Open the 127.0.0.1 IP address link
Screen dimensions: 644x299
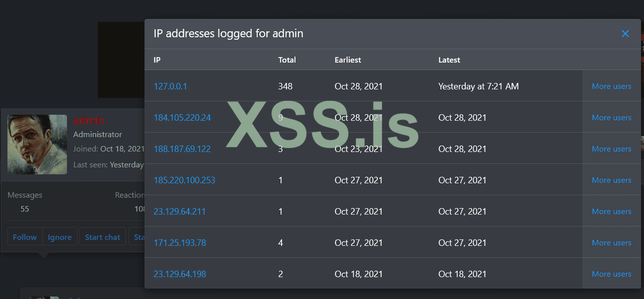[x=170, y=86]
